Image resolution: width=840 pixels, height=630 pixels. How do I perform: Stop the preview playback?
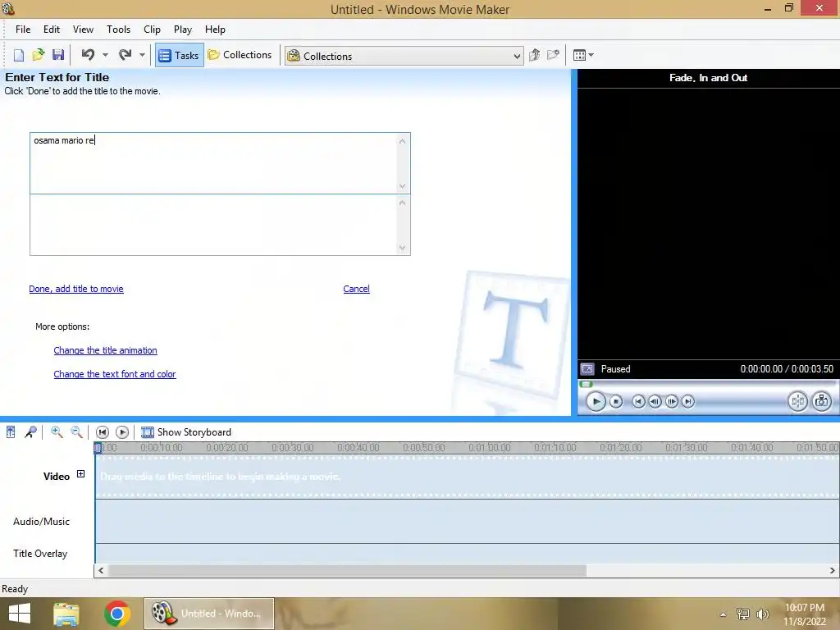pos(616,401)
